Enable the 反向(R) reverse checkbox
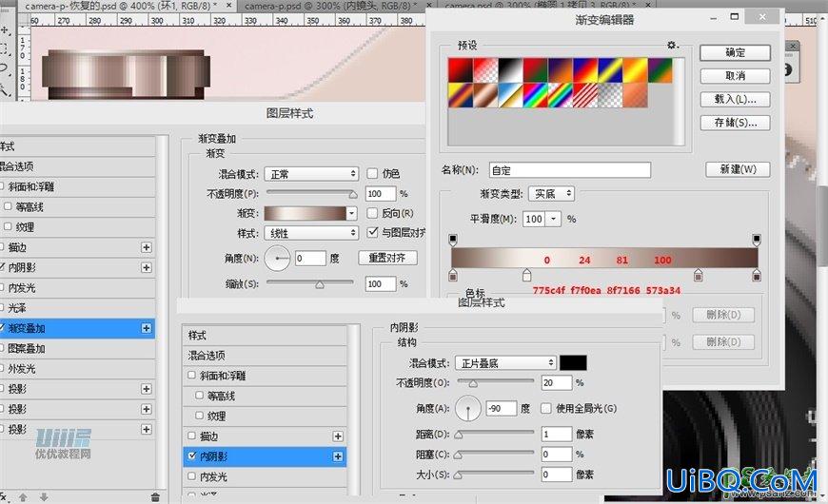The image size is (828, 504). pyautogui.click(x=372, y=213)
